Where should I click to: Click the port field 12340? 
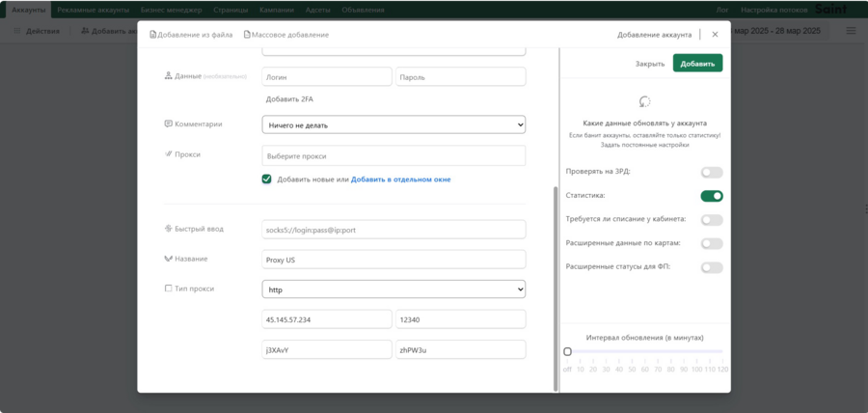(x=461, y=319)
